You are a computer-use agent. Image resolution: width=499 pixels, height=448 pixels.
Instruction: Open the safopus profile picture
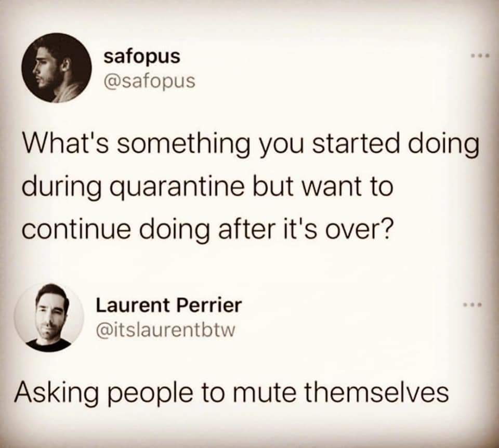[x=57, y=68]
